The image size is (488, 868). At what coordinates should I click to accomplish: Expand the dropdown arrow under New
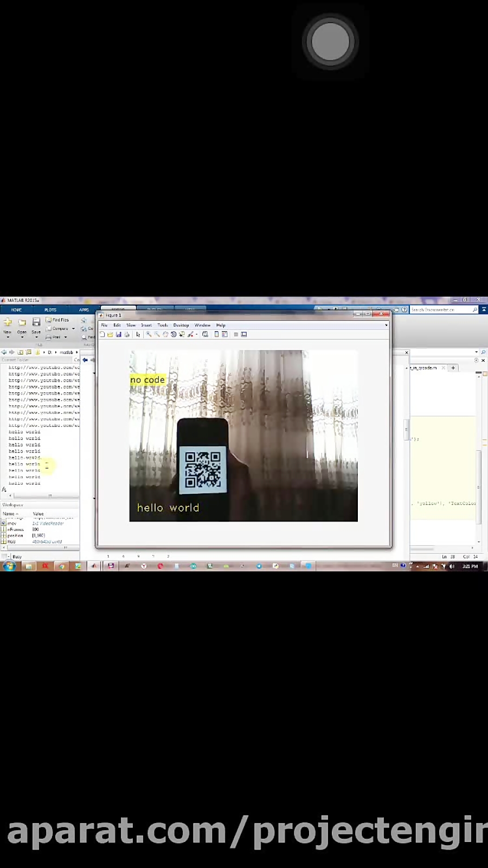tap(8, 337)
